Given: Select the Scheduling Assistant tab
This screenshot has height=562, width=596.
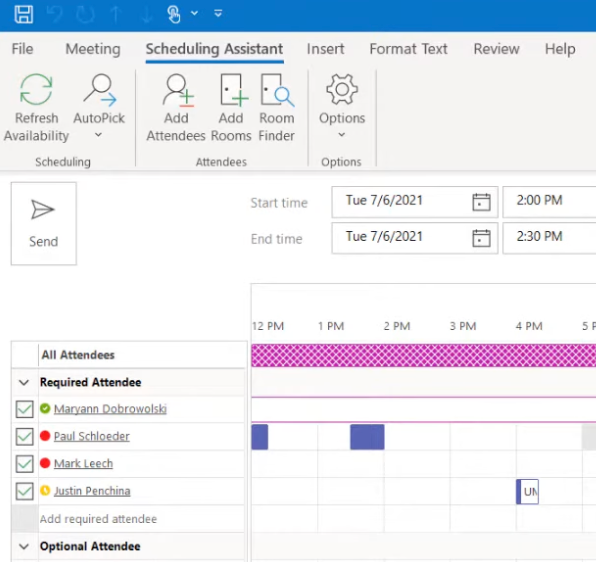Looking at the screenshot, I should pyautogui.click(x=214, y=49).
